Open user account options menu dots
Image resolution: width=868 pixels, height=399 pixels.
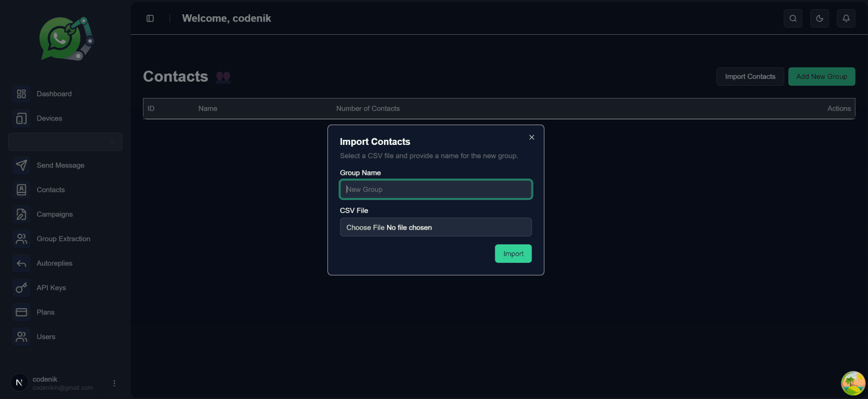click(x=114, y=383)
